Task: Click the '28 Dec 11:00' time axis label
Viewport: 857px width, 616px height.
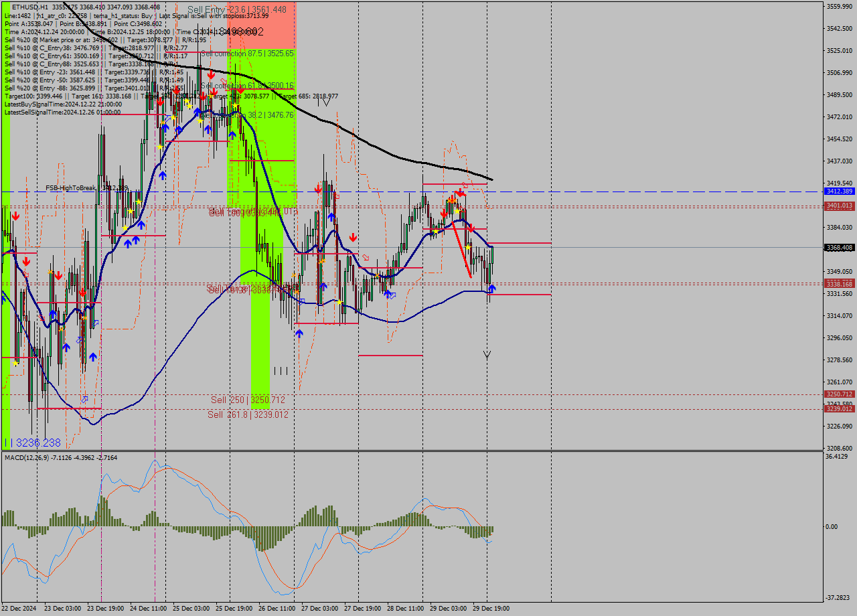Action: pyautogui.click(x=405, y=609)
